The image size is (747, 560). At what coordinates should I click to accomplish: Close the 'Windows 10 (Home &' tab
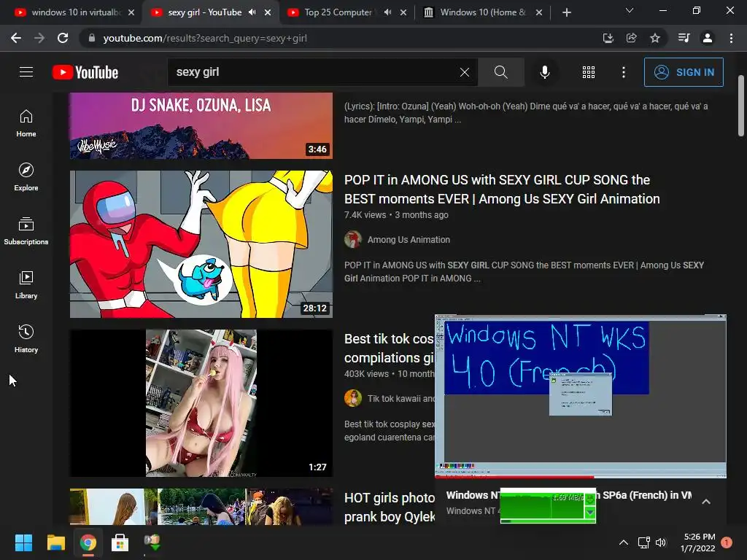pos(539,12)
